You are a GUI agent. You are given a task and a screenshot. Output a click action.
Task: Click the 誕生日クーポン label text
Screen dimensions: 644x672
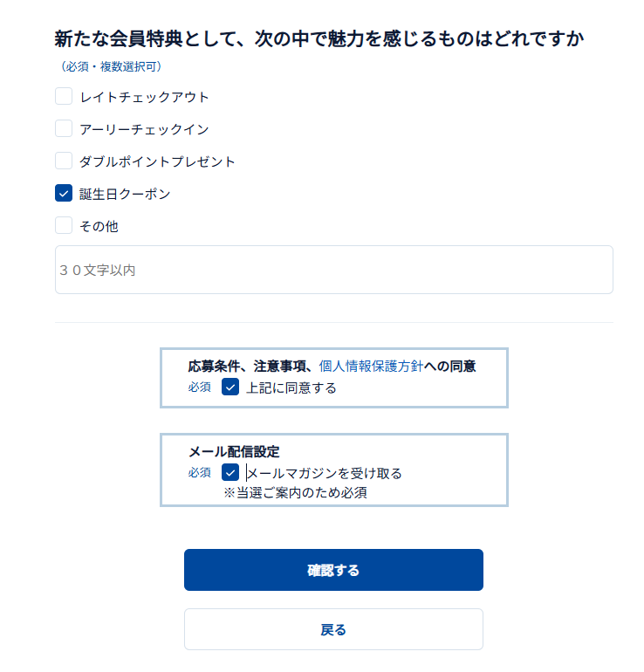125,194
